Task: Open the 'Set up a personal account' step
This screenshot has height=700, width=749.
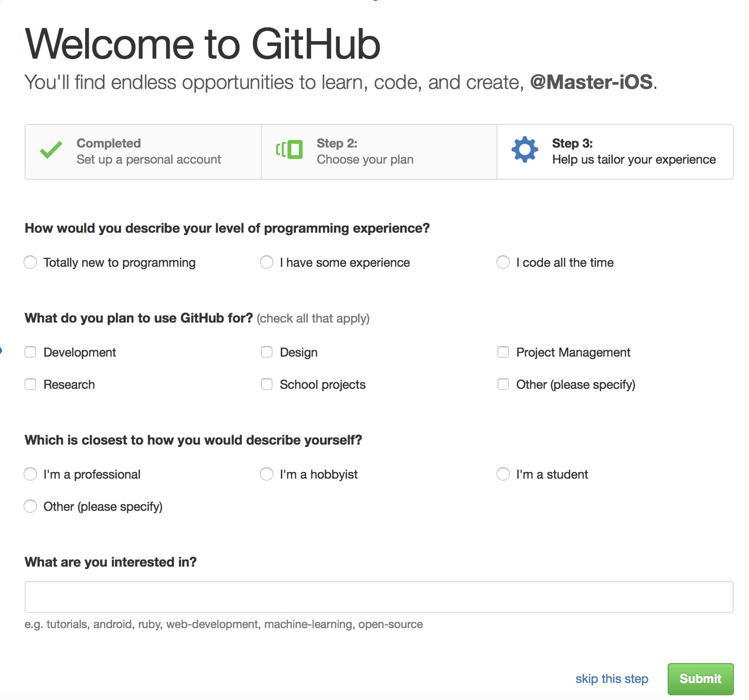Action: click(143, 152)
